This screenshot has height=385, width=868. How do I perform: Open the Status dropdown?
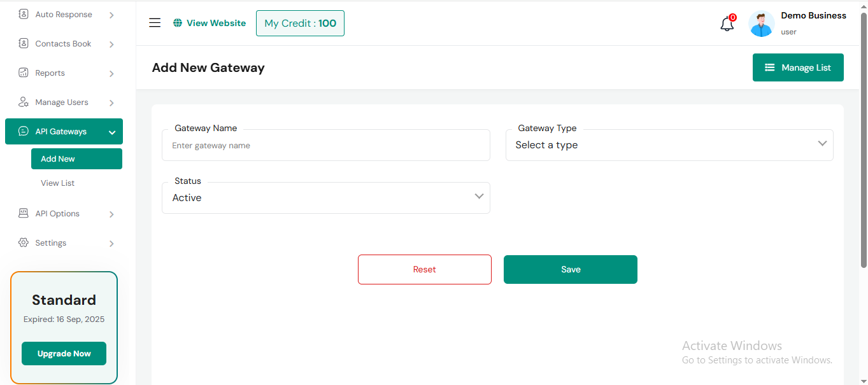(x=325, y=198)
